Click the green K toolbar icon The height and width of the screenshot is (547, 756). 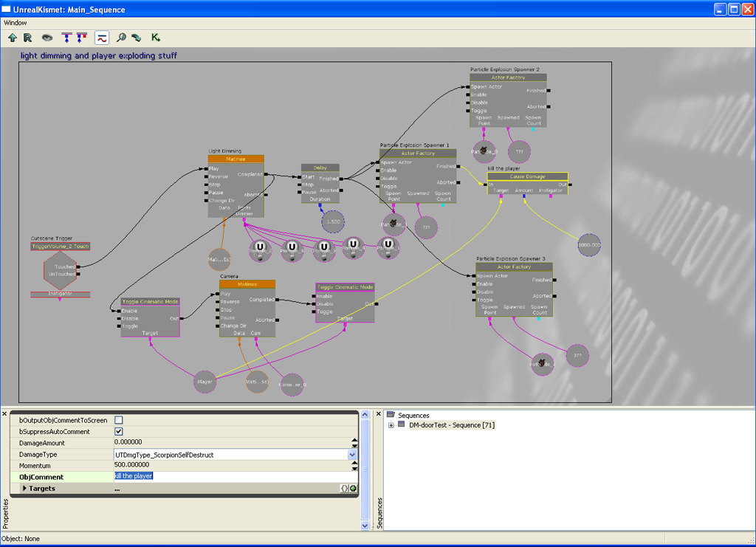tap(155, 38)
